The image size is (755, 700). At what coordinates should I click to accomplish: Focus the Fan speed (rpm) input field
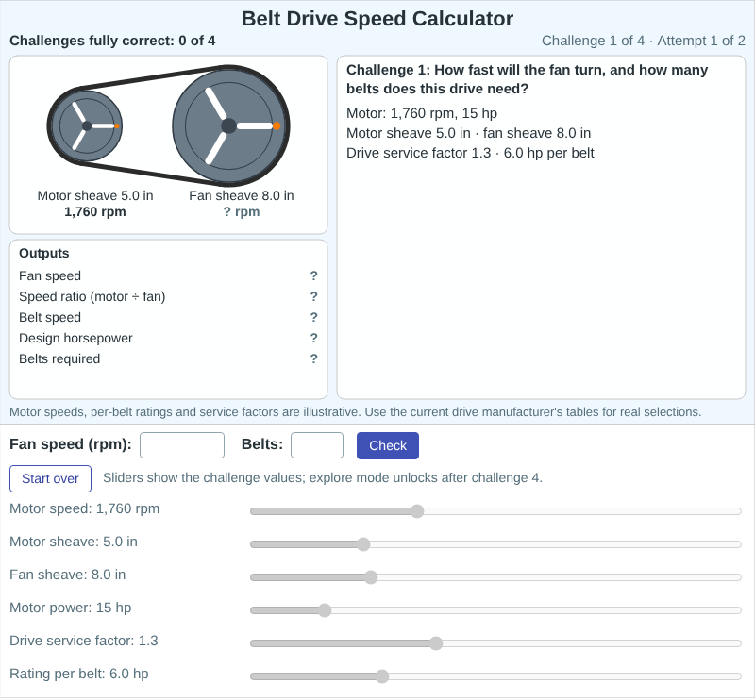pos(182,445)
